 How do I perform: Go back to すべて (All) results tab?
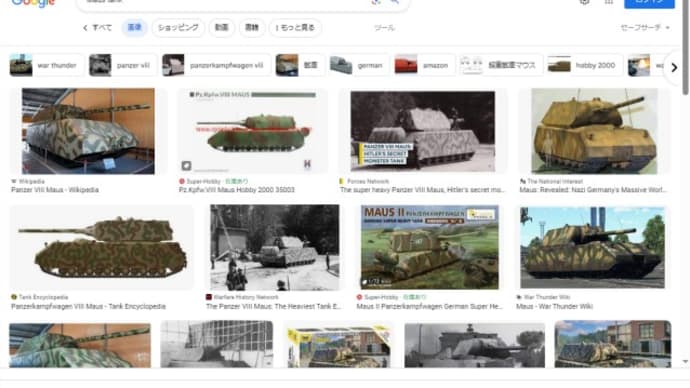pyautogui.click(x=97, y=28)
